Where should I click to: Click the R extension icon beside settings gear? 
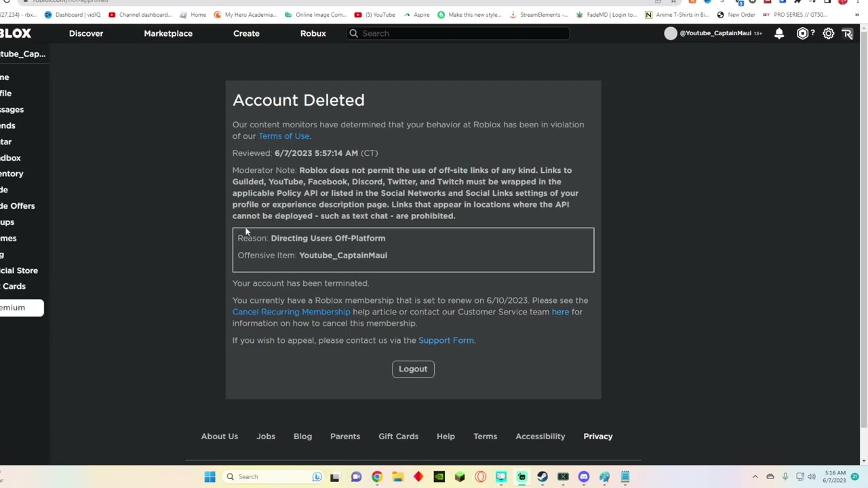click(x=848, y=33)
